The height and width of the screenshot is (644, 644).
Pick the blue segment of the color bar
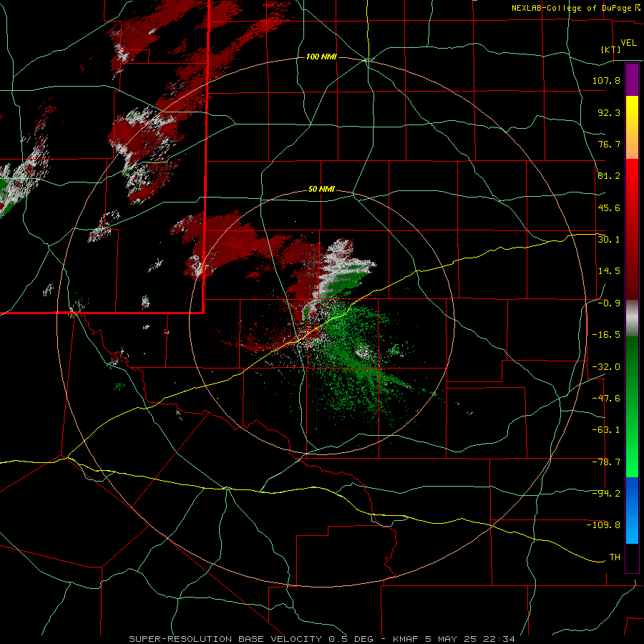tap(632, 510)
